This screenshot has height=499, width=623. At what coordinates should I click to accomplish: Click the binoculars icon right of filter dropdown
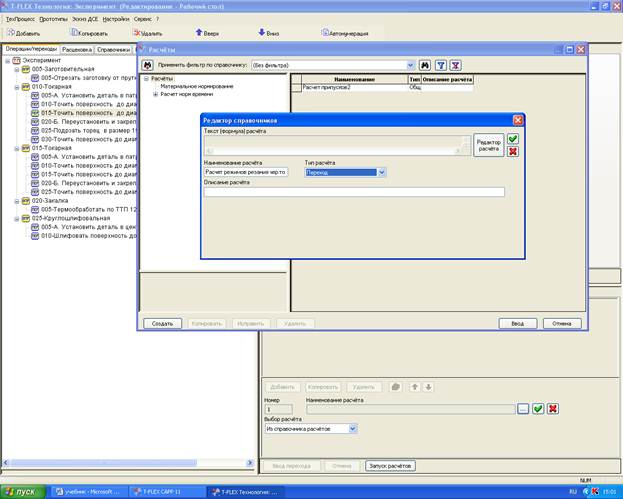(x=425, y=65)
